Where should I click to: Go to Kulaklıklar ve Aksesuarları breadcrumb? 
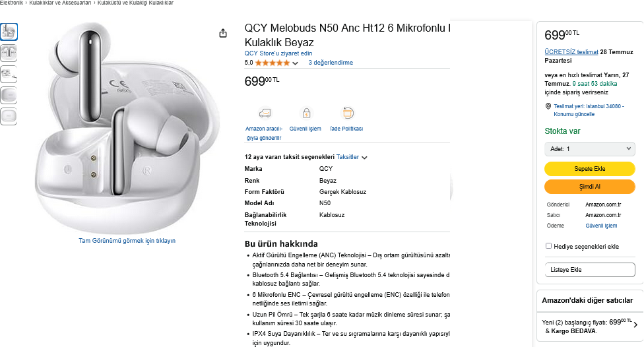[61, 3]
